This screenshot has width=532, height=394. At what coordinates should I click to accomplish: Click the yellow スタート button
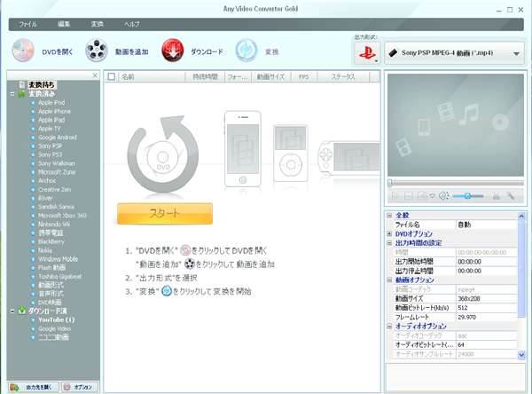coord(165,213)
